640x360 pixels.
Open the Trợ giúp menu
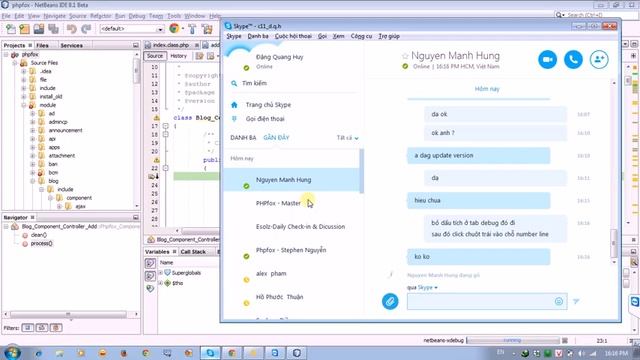point(389,36)
